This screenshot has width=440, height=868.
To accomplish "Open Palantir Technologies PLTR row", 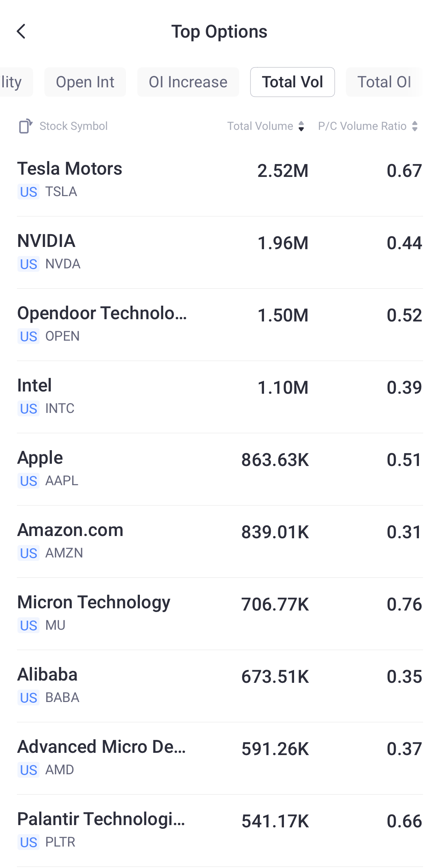I will tap(220, 830).
